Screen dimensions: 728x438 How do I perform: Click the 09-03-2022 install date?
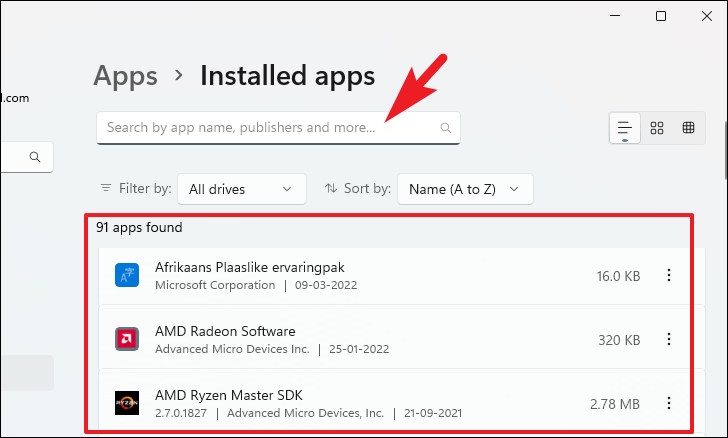point(326,285)
